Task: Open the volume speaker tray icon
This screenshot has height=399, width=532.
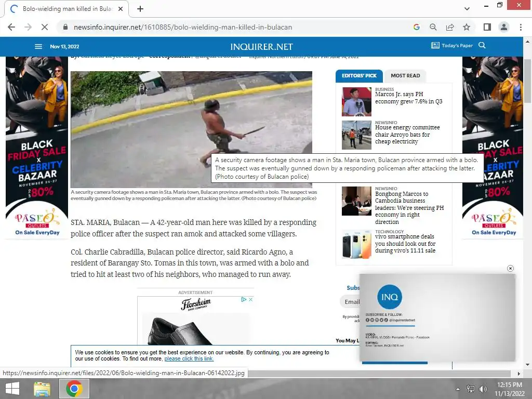Action: click(483, 389)
